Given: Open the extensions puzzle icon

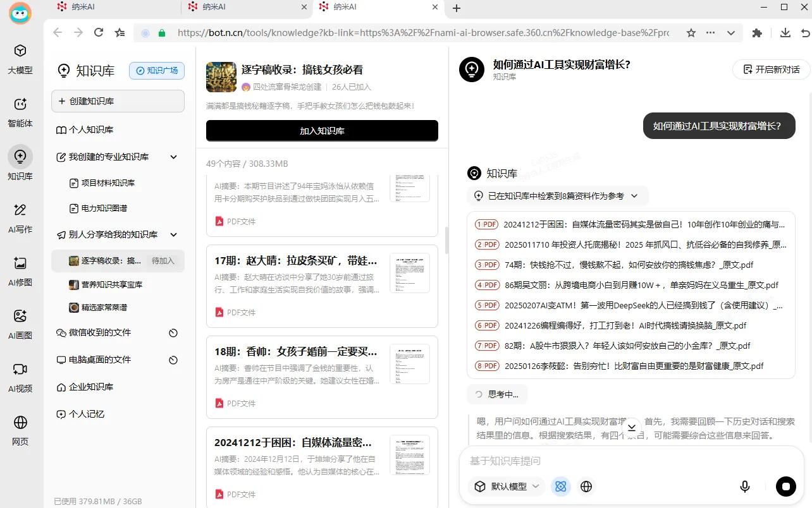Looking at the screenshot, I should 757,33.
